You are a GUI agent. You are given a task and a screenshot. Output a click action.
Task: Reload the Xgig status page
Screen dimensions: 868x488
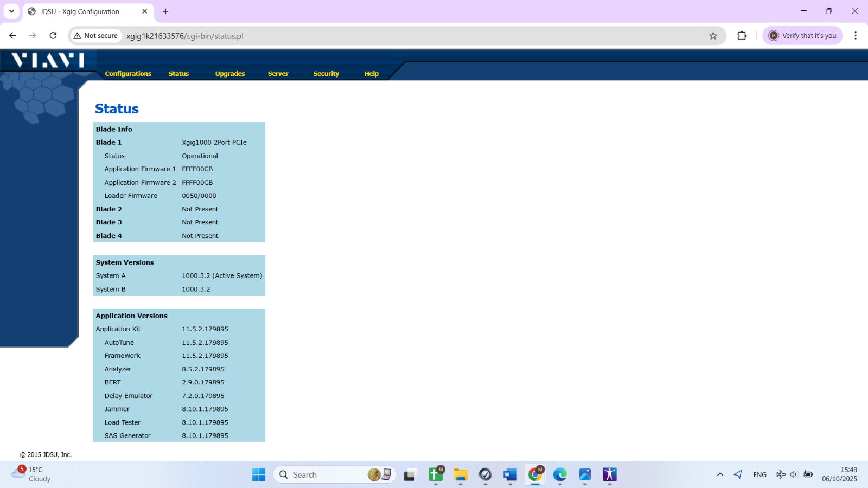pyautogui.click(x=53, y=36)
